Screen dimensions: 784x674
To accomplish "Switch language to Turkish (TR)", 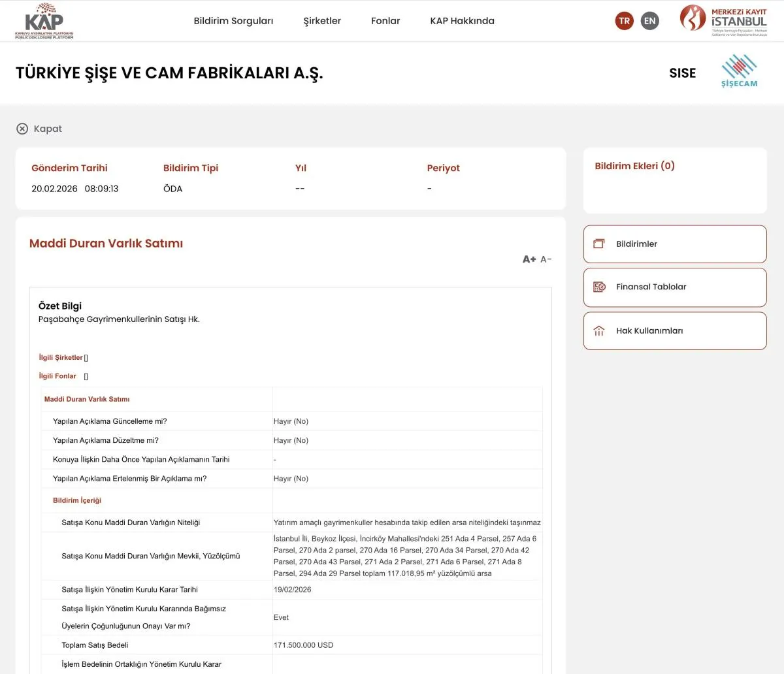I will (624, 21).
